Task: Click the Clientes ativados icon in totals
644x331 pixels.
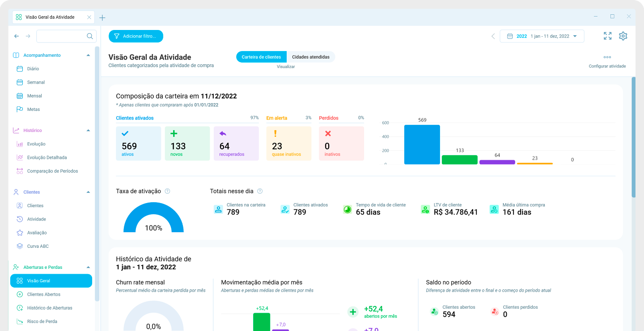Action: pos(285,209)
